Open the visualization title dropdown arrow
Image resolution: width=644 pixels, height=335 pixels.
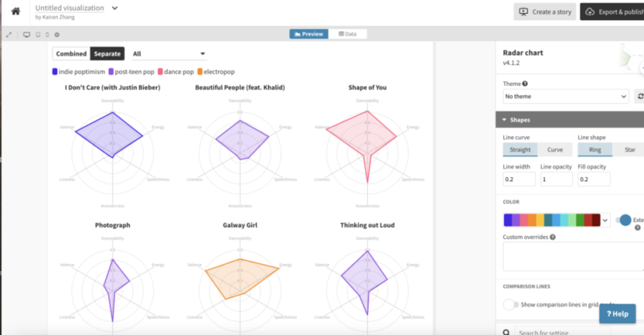[114, 8]
